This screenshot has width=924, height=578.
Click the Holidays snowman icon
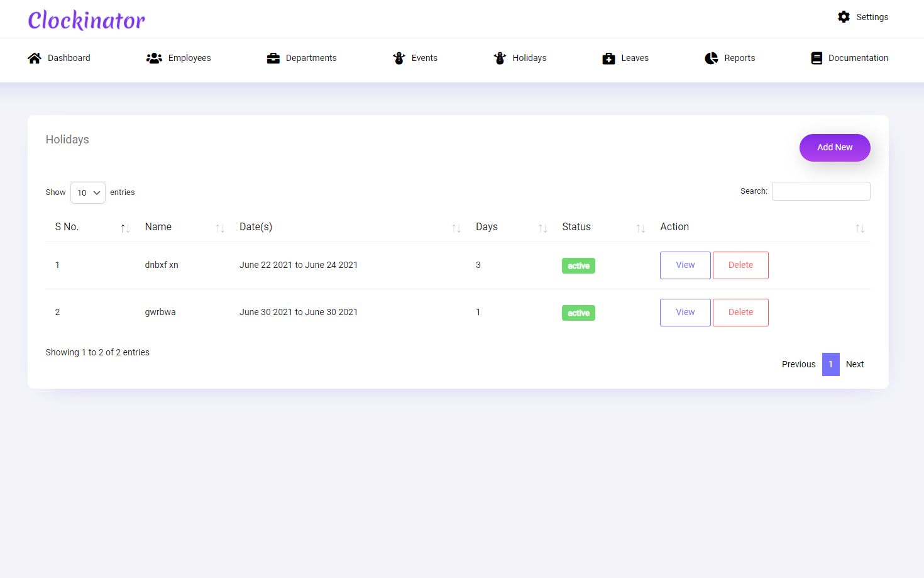pyautogui.click(x=500, y=58)
